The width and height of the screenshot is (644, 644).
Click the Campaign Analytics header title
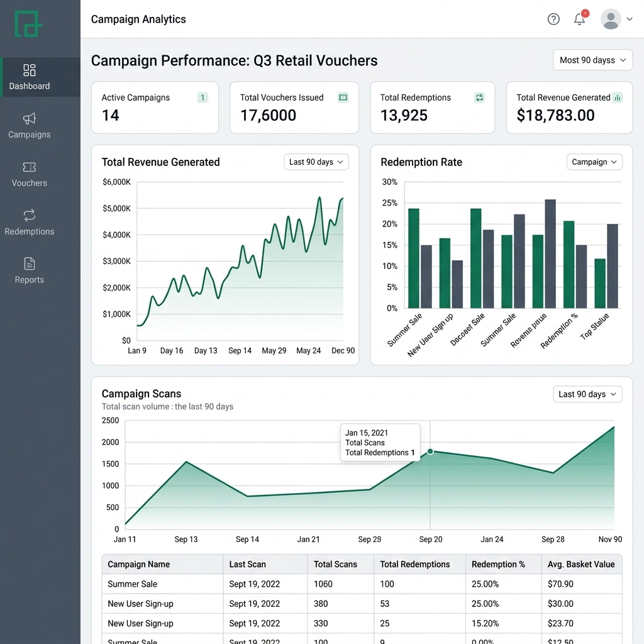138,19
